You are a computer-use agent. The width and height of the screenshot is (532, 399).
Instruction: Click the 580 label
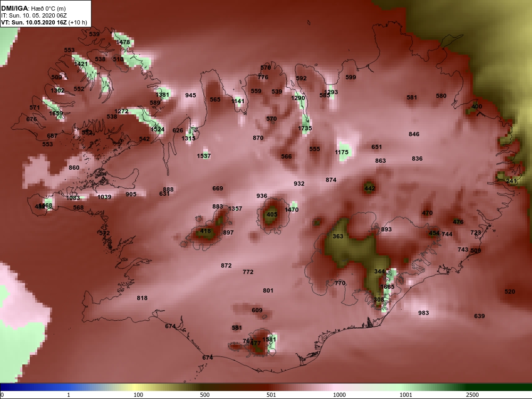click(441, 96)
